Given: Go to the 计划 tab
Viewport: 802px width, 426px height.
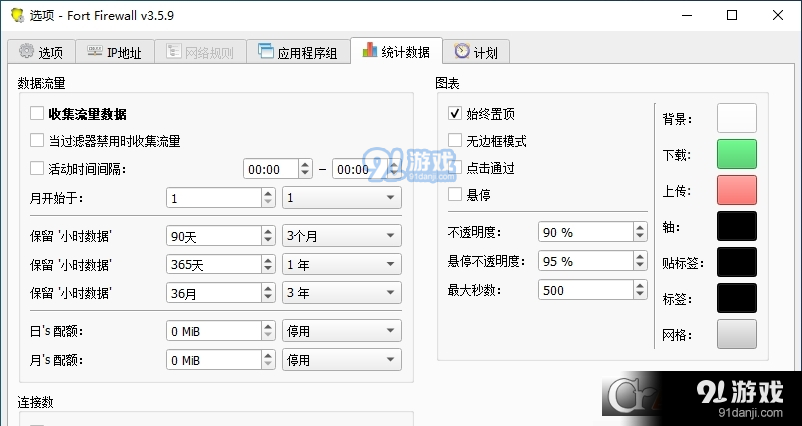Looking at the screenshot, I should click(476, 52).
